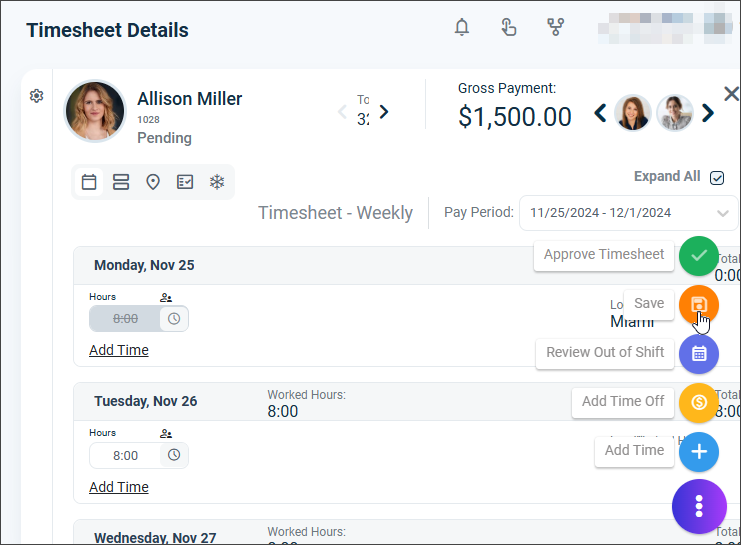Screen dimensions: 741x545
Task: Click the green Approve Timesheet checkmark button
Action: [x=699, y=256]
